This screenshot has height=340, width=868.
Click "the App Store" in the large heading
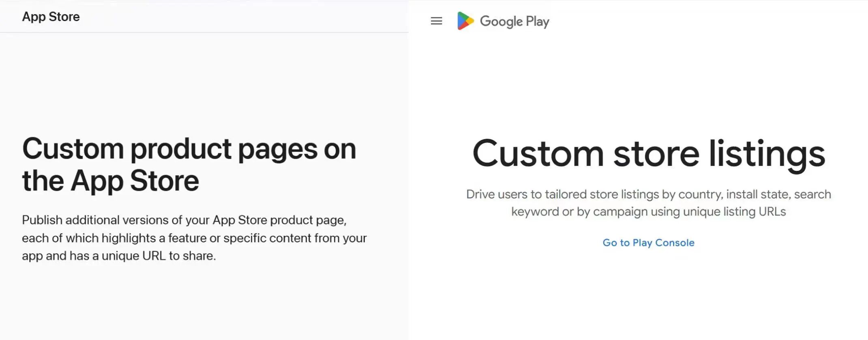pos(110,181)
